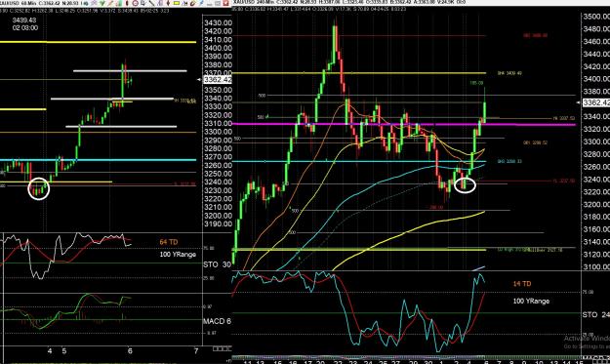Click date label '6' on left chart time axis
The width and height of the screenshot is (610, 364).
click(x=130, y=350)
